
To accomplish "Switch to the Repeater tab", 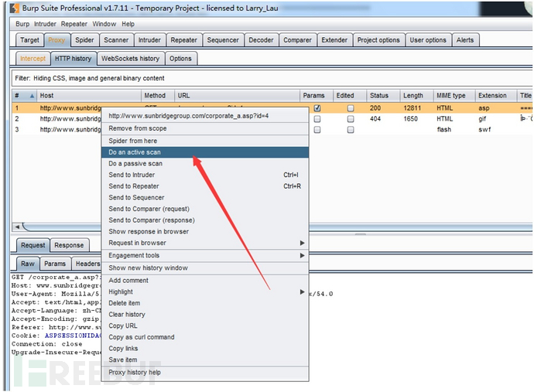I will coord(184,40).
